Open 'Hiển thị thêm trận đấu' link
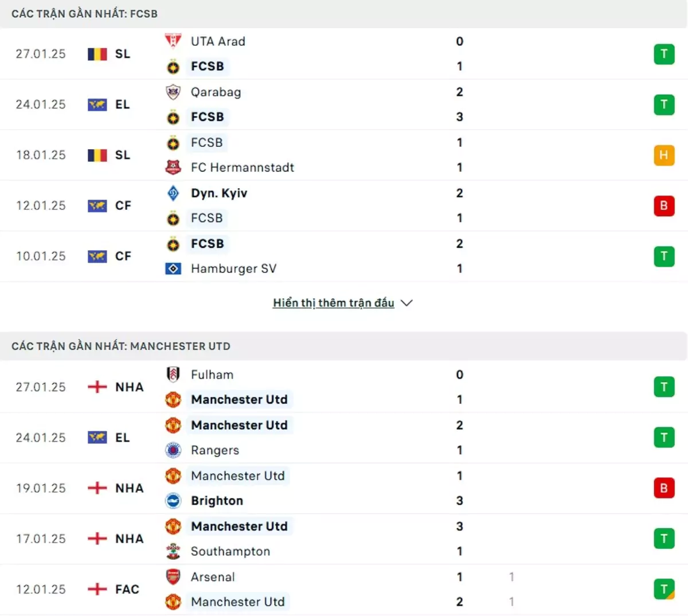Viewport: 688px width, 616px height. [334, 303]
